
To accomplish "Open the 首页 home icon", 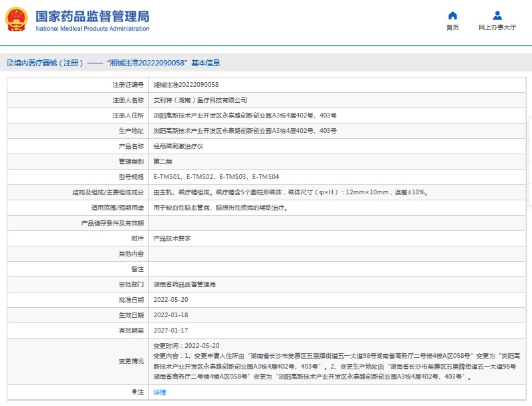I will click(452, 15).
